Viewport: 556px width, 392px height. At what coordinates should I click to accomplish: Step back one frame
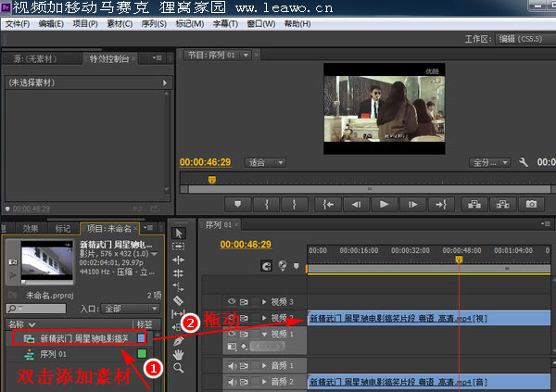[x=356, y=204]
